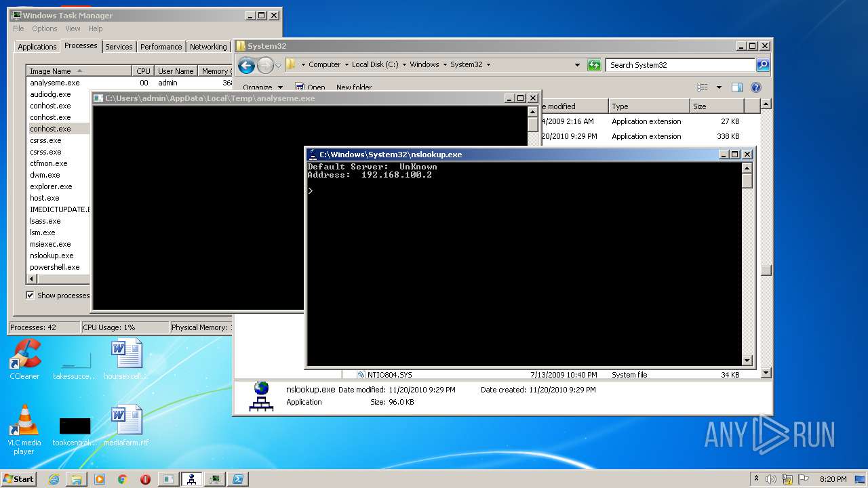
Task: Sort by Image Name column header
Action: click(79, 71)
